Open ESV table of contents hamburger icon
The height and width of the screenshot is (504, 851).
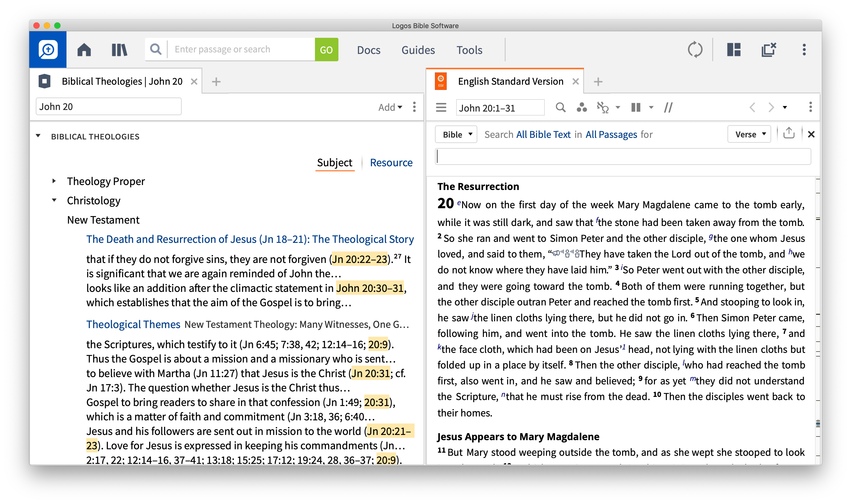tap(441, 108)
